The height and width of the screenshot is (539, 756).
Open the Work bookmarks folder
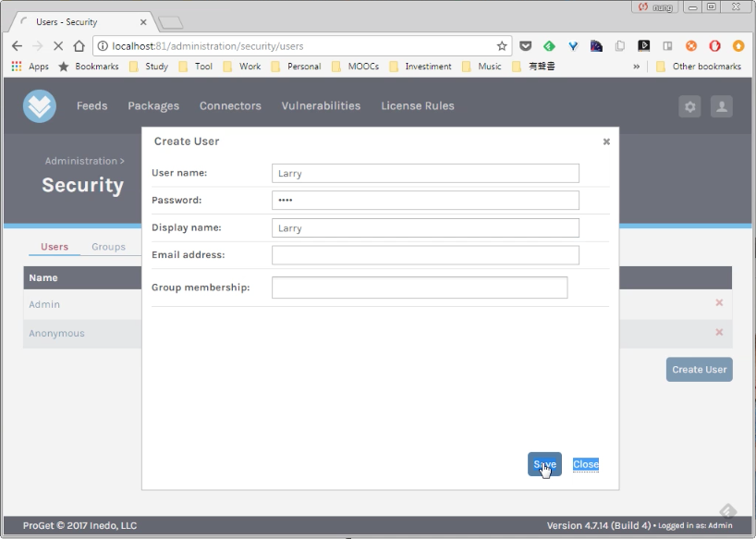coord(242,66)
